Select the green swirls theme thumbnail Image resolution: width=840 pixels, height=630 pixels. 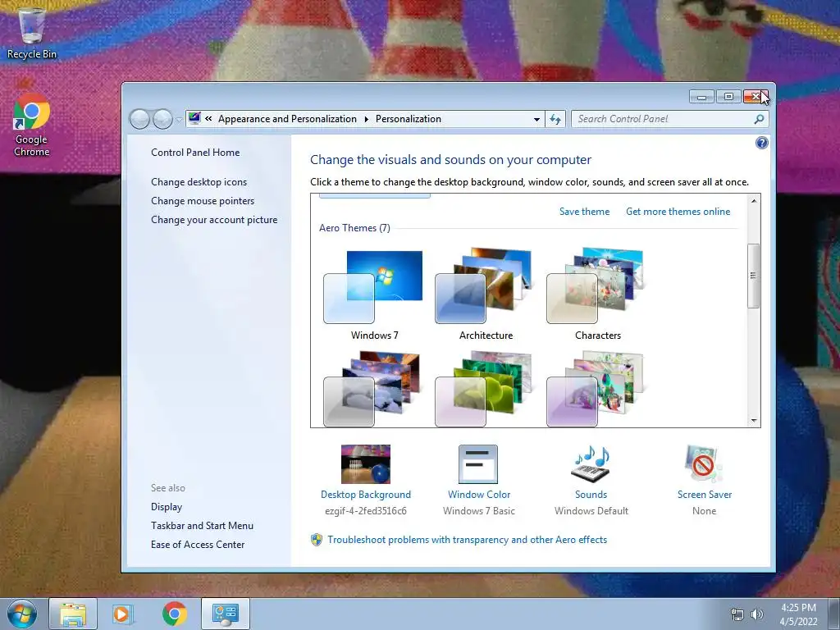pyautogui.click(x=485, y=388)
